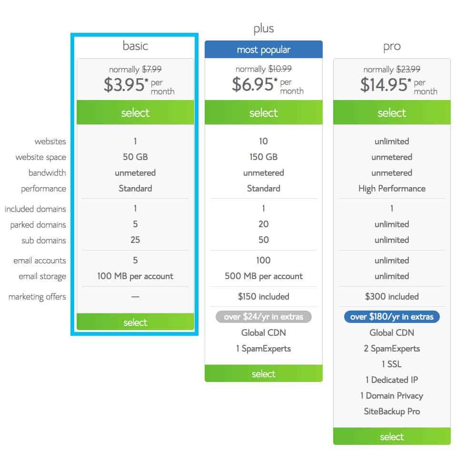Click '1 Dedicated IP' in pro plan
Screen dimensions: 476x462
[x=392, y=380]
